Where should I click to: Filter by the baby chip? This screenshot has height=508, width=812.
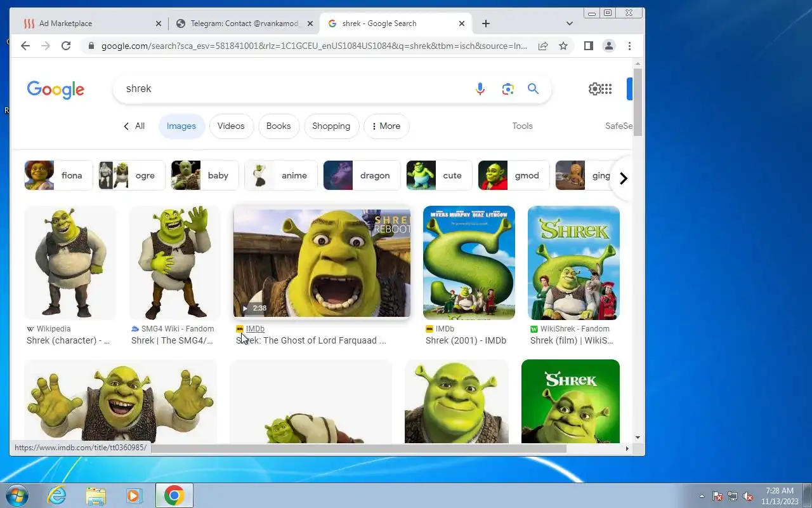coord(205,175)
